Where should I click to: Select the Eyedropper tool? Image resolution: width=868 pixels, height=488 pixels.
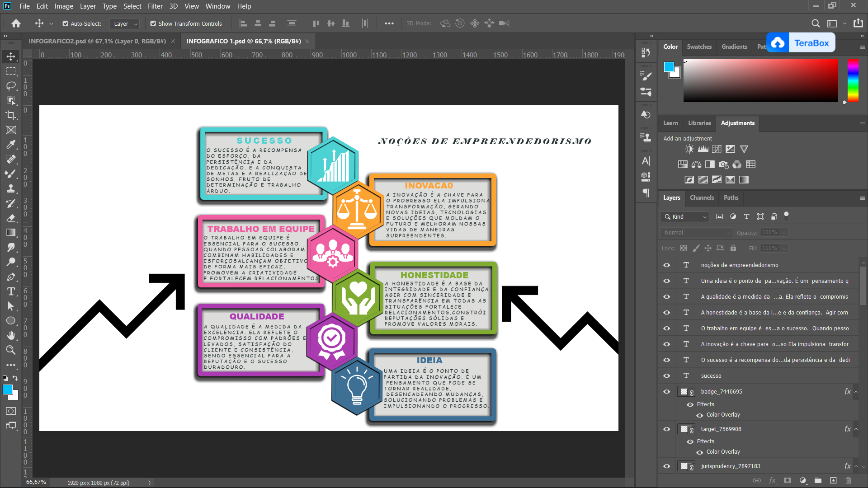11,145
